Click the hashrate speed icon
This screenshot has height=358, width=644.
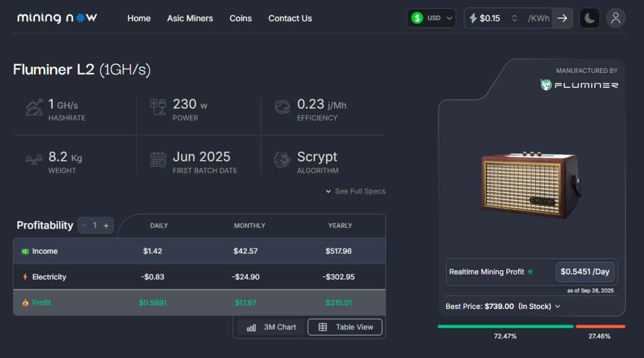34,107
